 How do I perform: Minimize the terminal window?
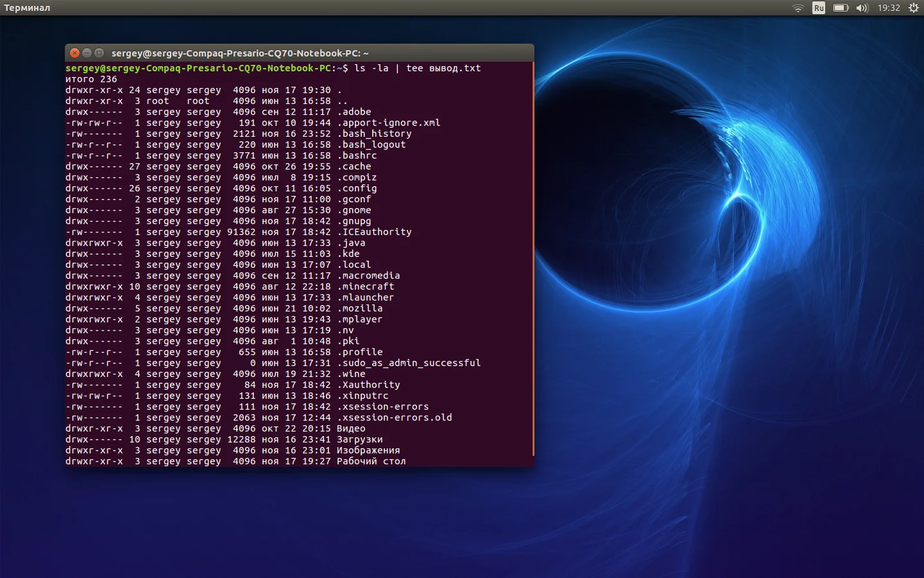pos(87,53)
